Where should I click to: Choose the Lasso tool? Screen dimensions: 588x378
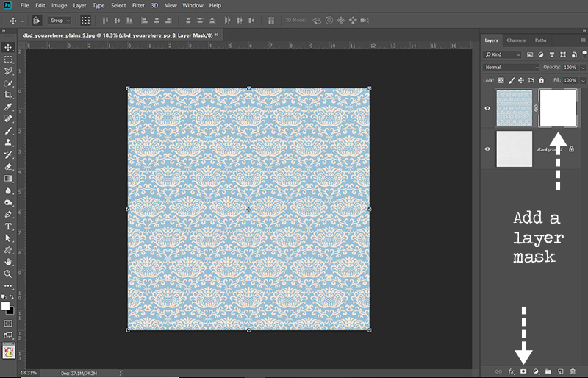click(8, 71)
